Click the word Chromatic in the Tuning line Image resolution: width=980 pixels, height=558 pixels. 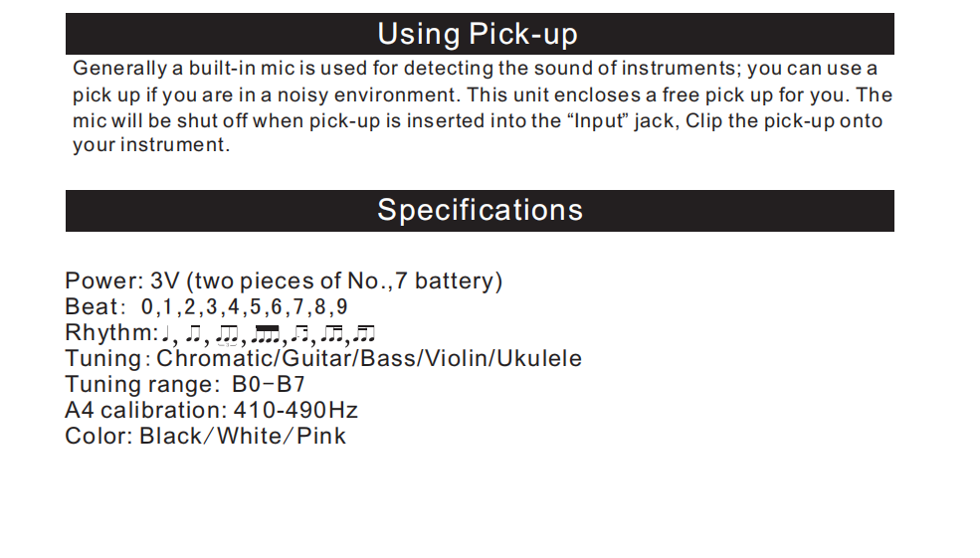tap(216, 359)
